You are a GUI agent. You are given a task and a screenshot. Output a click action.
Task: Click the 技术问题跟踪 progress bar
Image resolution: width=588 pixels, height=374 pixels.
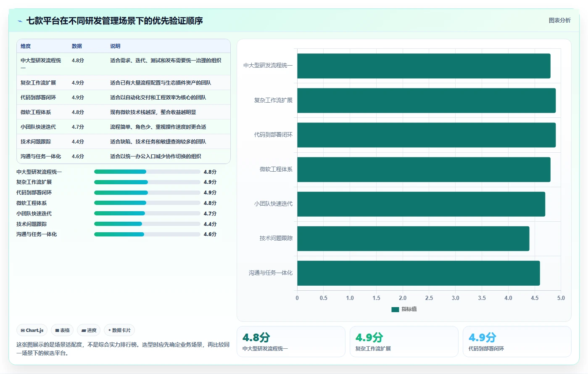(x=147, y=224)
